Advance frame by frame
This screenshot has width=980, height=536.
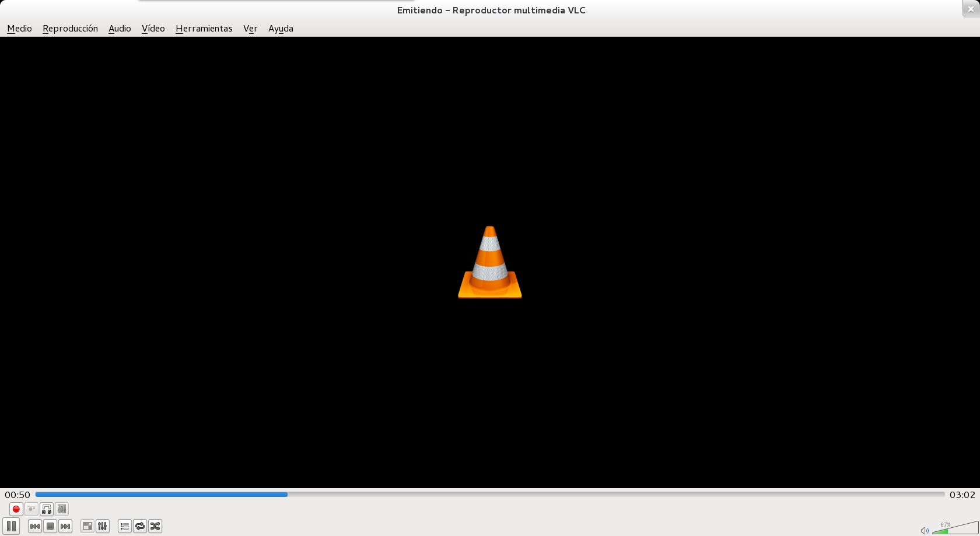62,509
